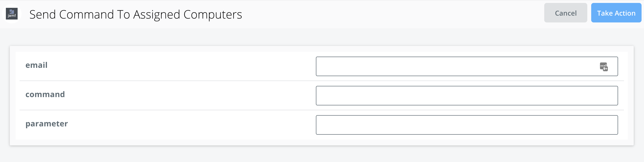Viewport: 644px width, 162px height.
Task: Focus the email input field
Action: tap(467, 66)
